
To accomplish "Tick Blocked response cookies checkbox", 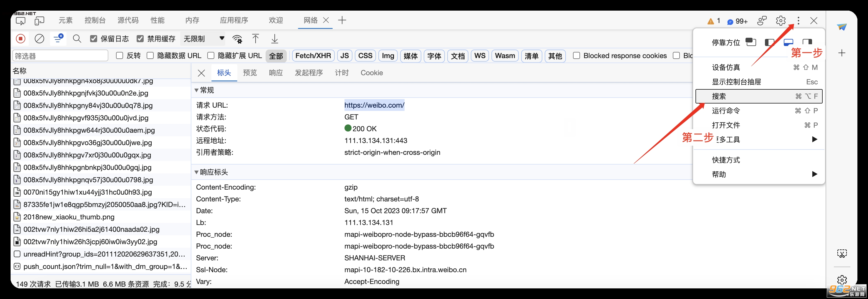I will click(x=577, y=56).
